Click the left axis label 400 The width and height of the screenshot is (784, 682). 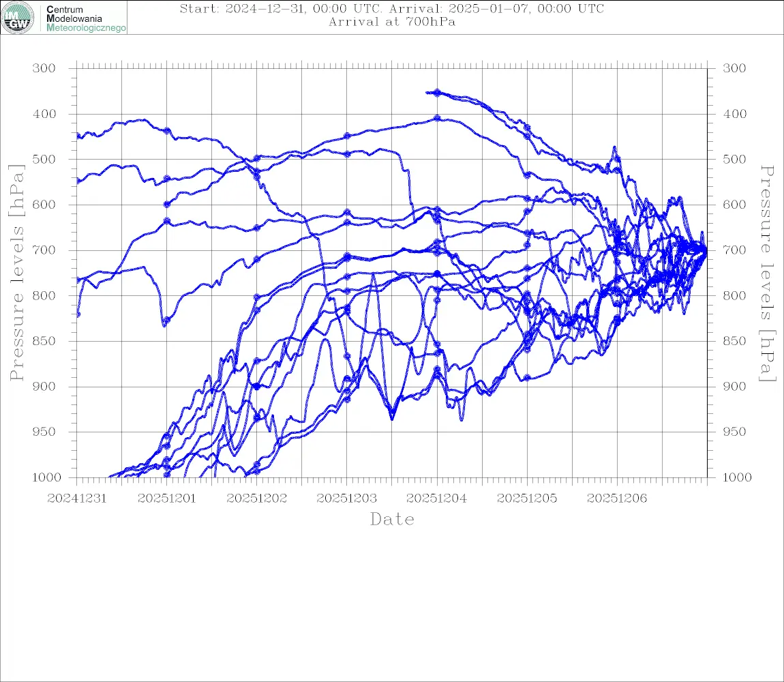click(44, 114)
